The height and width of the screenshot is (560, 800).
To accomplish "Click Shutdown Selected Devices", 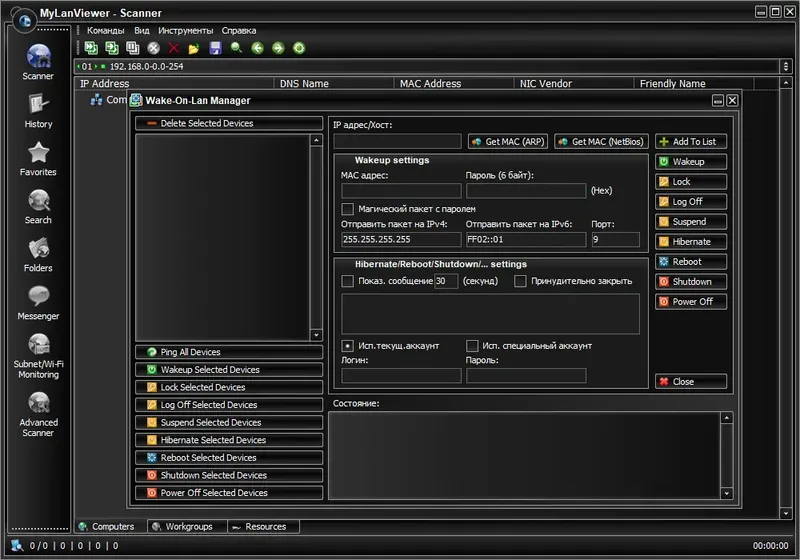I will pos(229,475).
